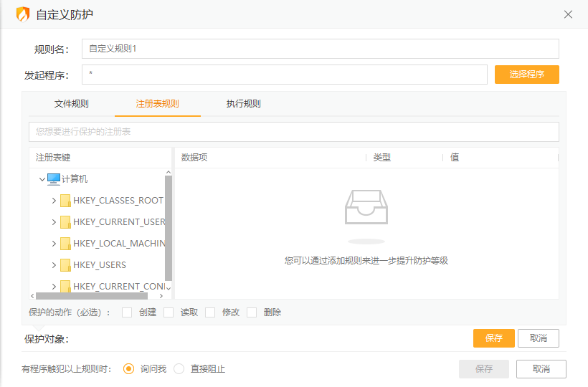Open the 执行规则 tab
Screen dimensions: 588x387
coord(243,104)
